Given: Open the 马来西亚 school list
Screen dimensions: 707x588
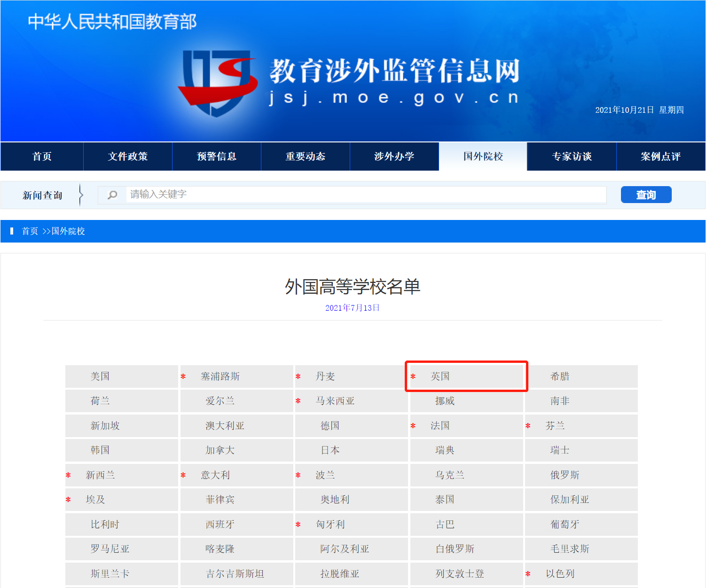Looking at the screenshot, I should (x=335, y=401).
